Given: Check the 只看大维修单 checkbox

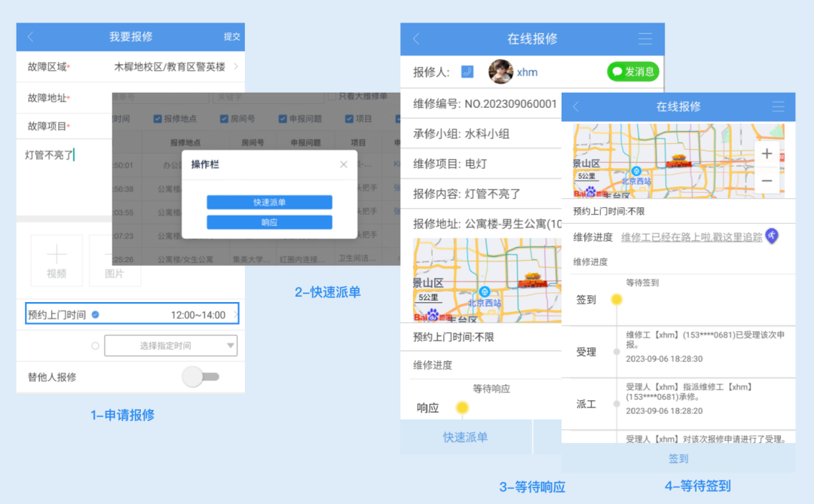Looking at the screenshot, I should tap(329, 96).
